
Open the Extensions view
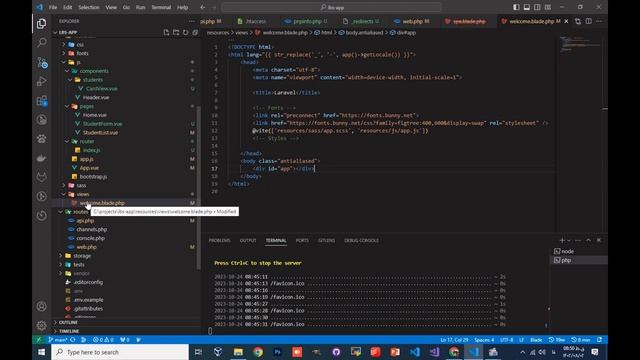click(42, 100)
